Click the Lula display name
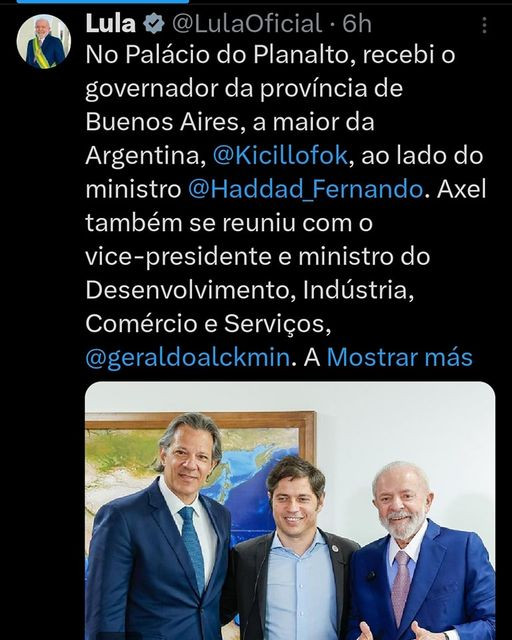 click(x=111, y=24)
